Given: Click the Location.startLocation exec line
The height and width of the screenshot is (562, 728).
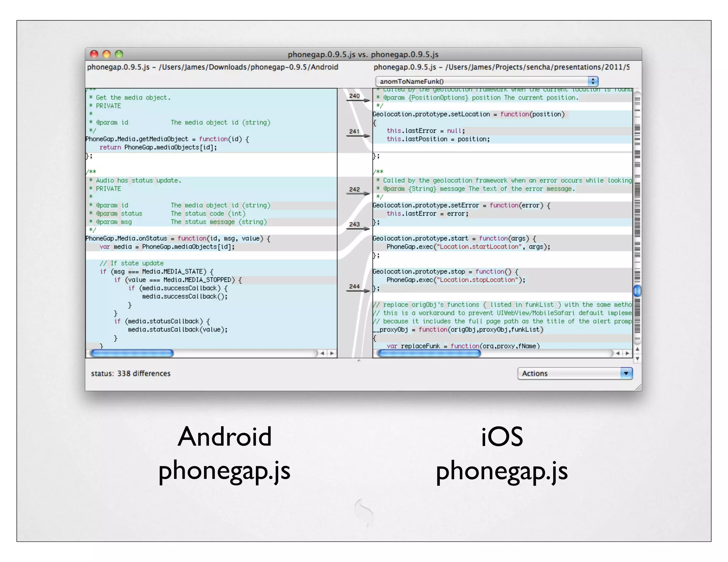Looking at the screenshot, I should 469,247.
